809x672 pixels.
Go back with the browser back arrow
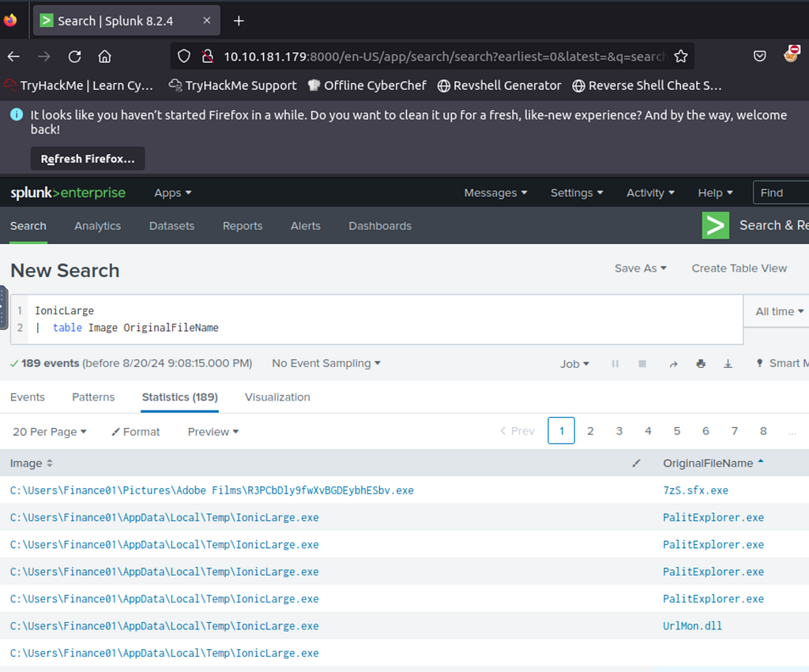pos(14,56)
